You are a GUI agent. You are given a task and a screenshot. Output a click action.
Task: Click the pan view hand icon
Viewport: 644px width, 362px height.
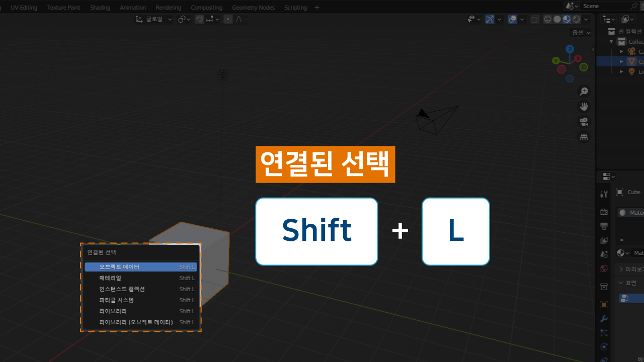pos(584,107)
